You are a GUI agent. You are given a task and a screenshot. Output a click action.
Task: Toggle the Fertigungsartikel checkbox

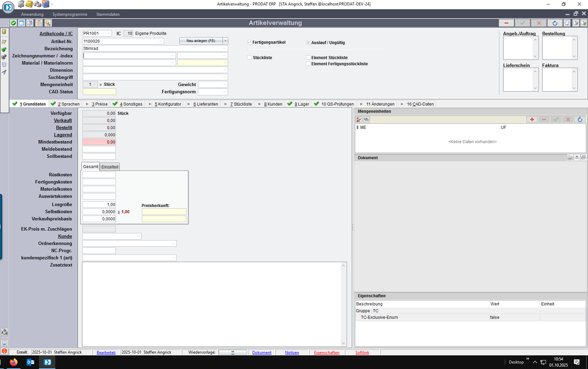(x=249, y=42)
